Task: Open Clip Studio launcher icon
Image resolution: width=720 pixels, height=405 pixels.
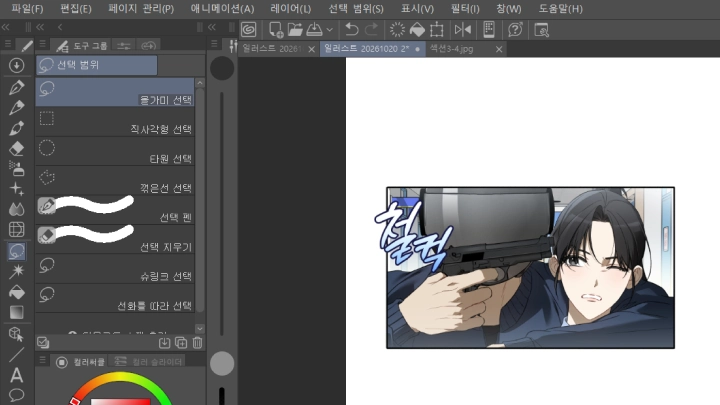Action: [248, 30]
